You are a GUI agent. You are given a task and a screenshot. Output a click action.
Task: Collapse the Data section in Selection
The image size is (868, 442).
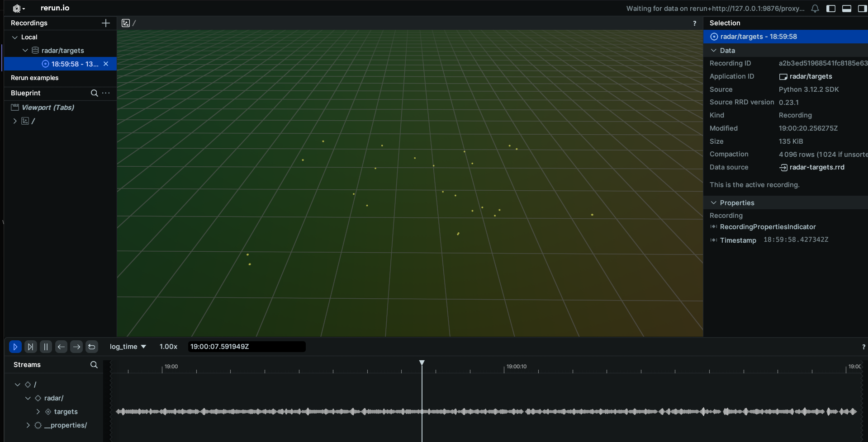pos(714,51)
